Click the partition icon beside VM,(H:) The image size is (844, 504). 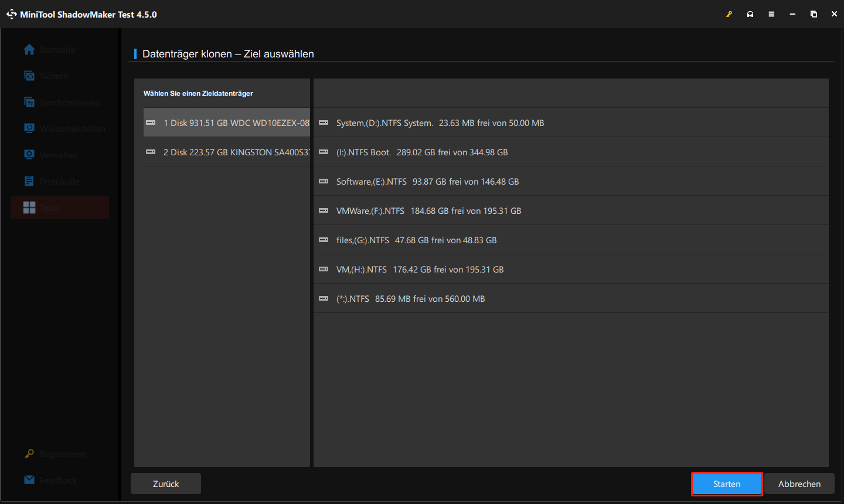pos(324,269)
